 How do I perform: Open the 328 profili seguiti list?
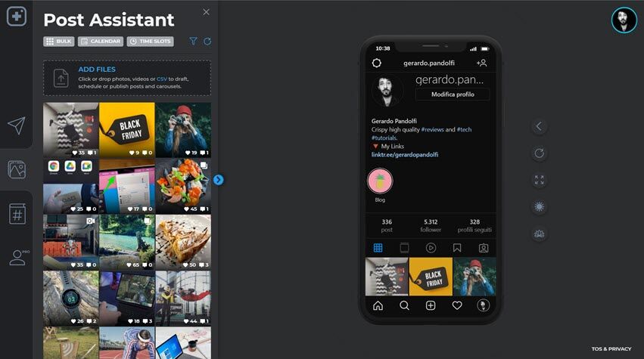point(474,225)
